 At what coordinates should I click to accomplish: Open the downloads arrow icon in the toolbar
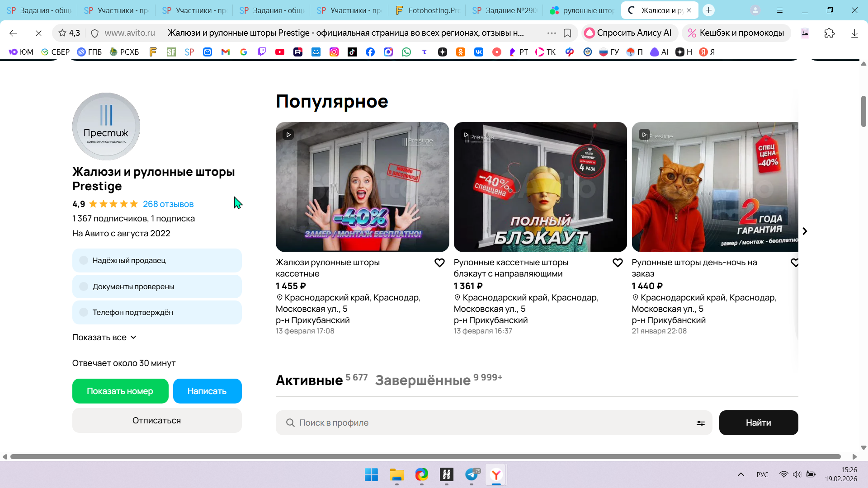click(854, 33)
